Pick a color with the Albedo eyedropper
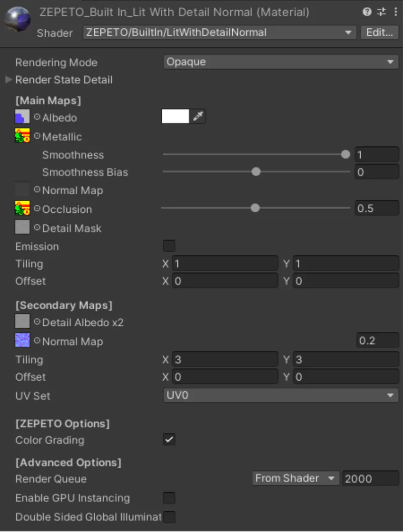 coord(197,116)
